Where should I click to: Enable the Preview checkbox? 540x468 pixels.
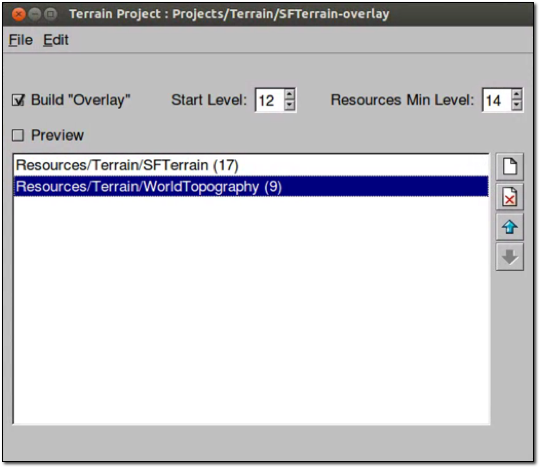click(x=18, y=135)
